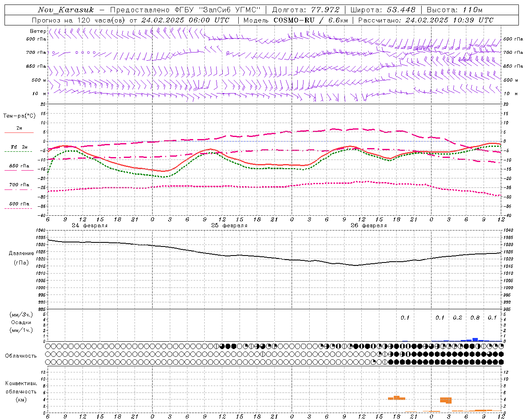Click the Ветер wind panel label
The width and height of the screenshot is (525, 420).
[38, 31]
